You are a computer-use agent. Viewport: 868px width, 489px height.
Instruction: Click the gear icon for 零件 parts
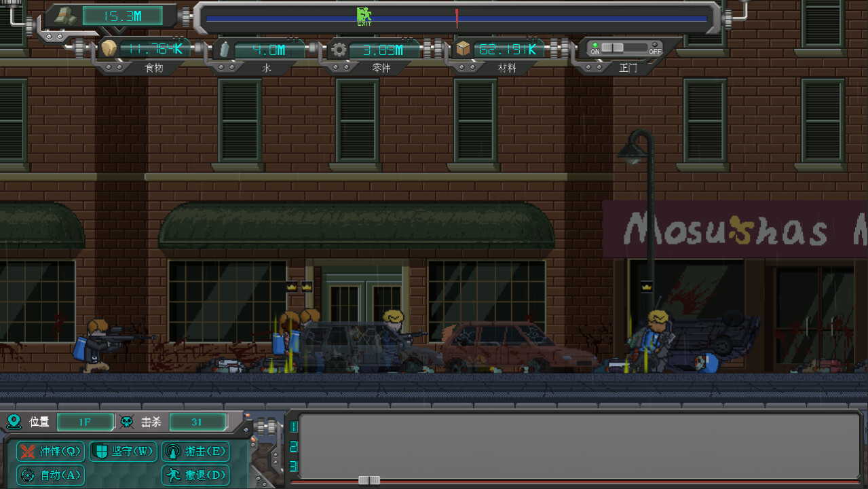[338, 49]
